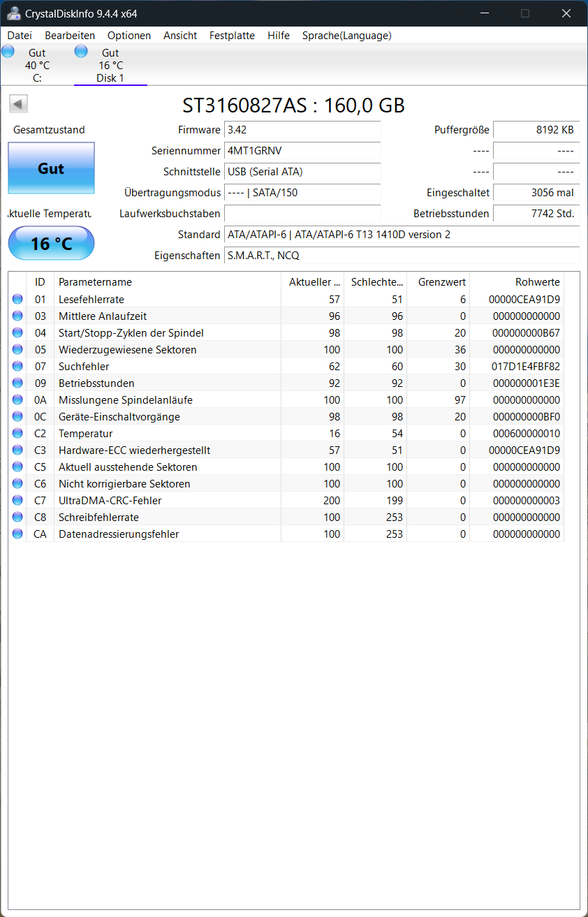588x917 pixels.
Task: Click the Gut health status button
Action: (51, 168)
